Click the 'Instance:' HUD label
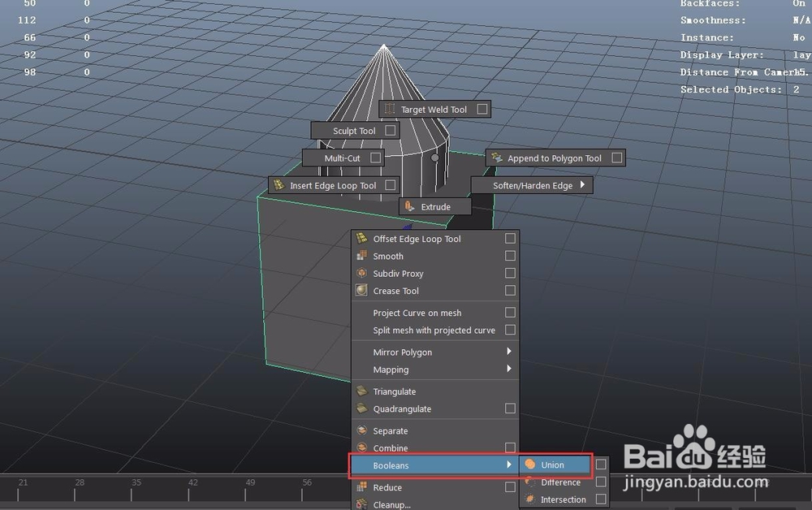The width and height of the screenshot is (812, 510). 707,37
